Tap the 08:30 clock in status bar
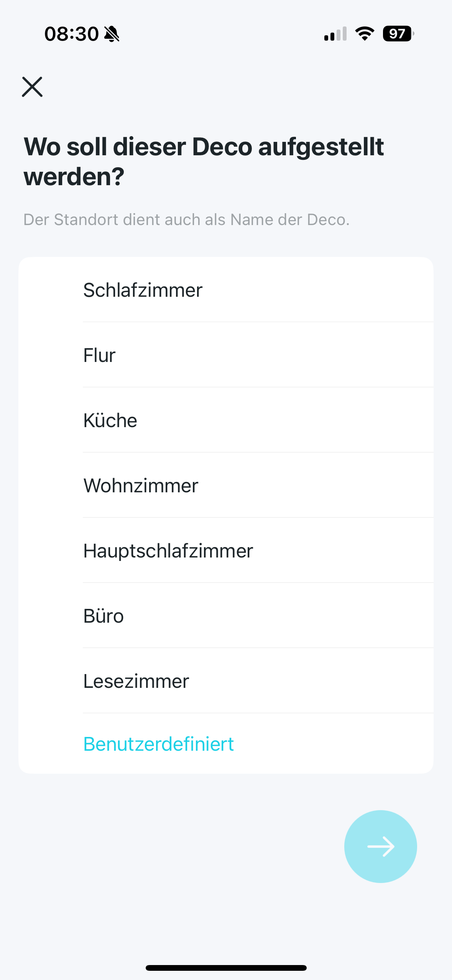This screenshot has width=452, height=980. tap(71, 34)
